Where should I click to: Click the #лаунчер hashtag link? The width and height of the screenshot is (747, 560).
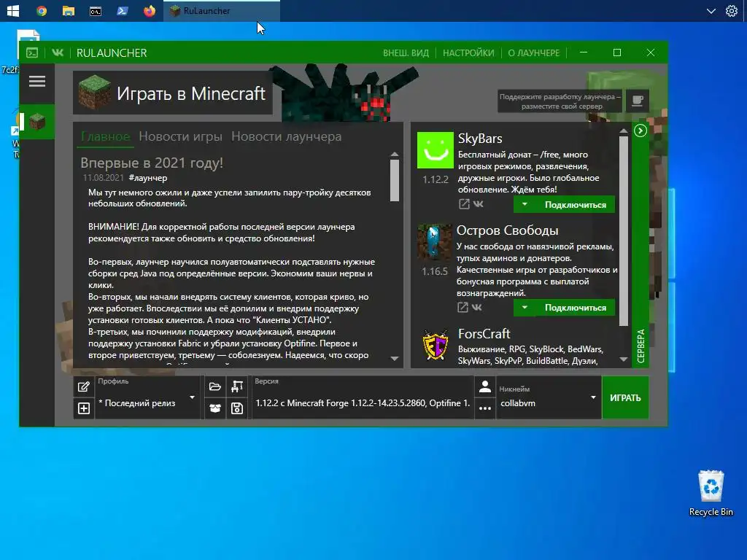point(147,178)
